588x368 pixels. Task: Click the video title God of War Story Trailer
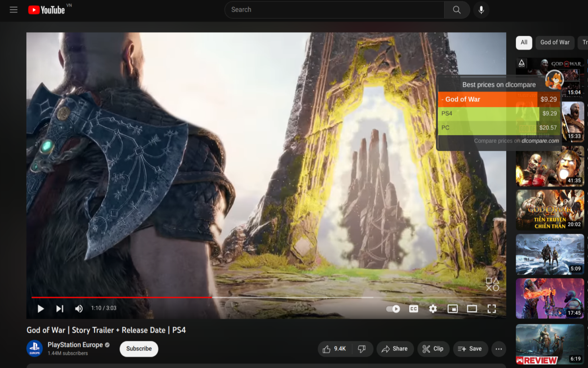point(106,330)
